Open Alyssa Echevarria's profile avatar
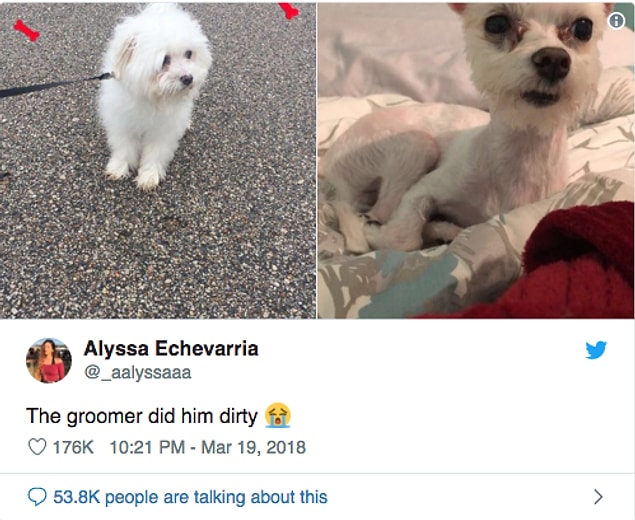 [x=49, y=360]
